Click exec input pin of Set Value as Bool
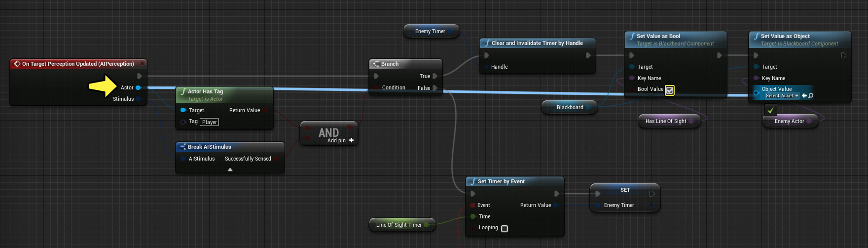868x248 pixels. pos(632,55)
